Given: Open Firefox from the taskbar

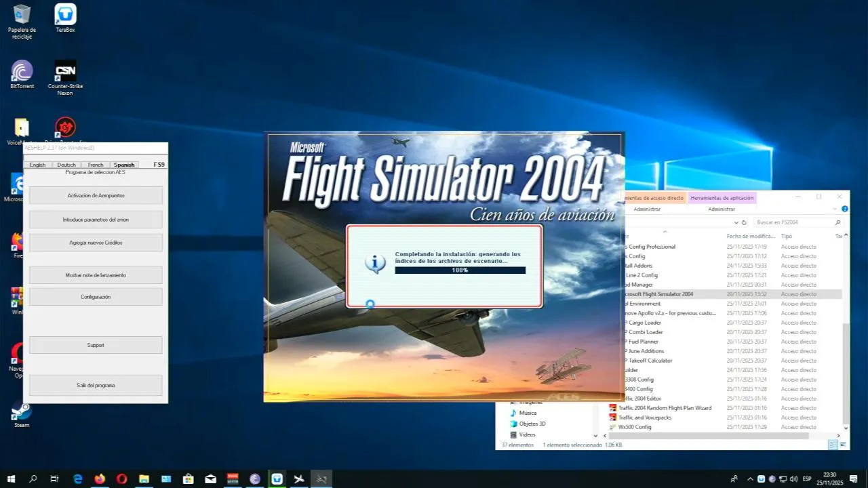Looking at the screenshot, I should click(100, 479).
